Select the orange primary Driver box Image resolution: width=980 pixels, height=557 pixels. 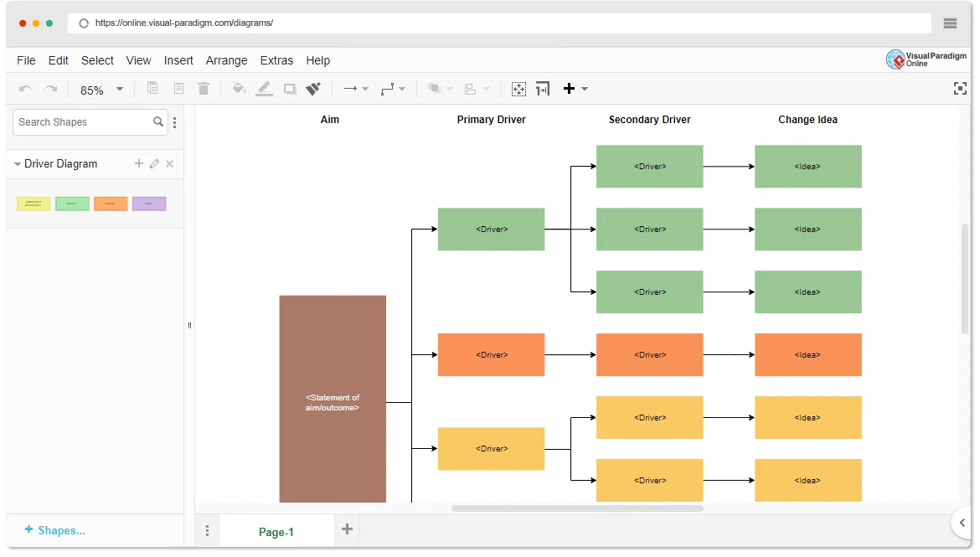click(491, 354)
